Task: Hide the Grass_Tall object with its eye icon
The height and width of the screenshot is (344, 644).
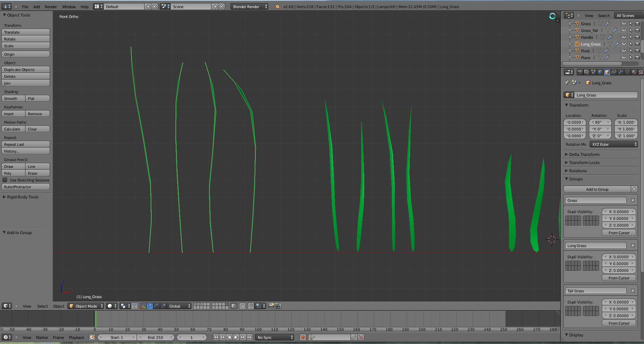Action: [624, 30]
